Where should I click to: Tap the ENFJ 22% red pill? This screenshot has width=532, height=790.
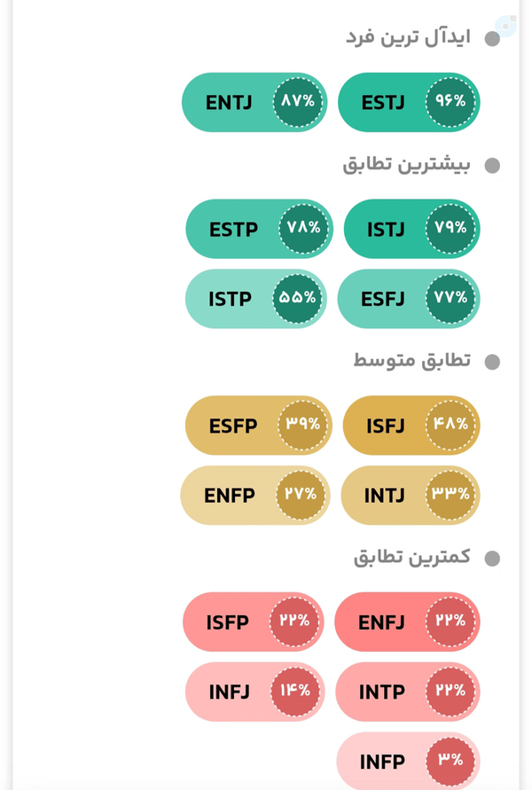[x=407, y=622]
